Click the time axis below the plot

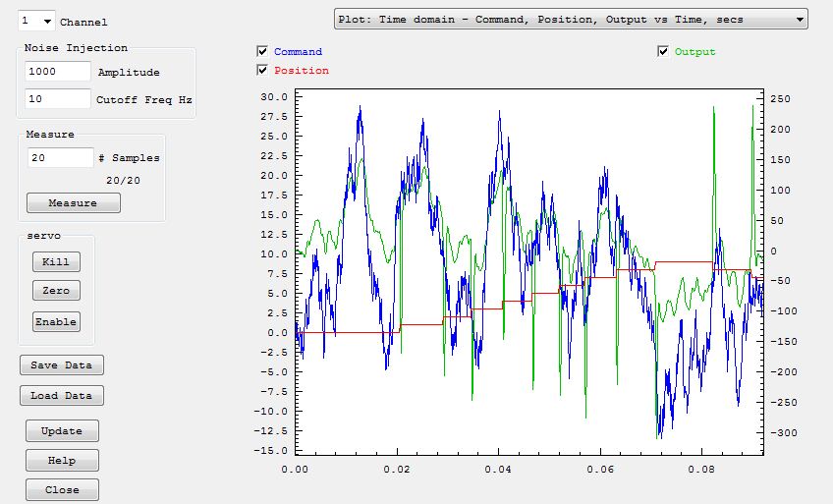[x=528, y=469]
